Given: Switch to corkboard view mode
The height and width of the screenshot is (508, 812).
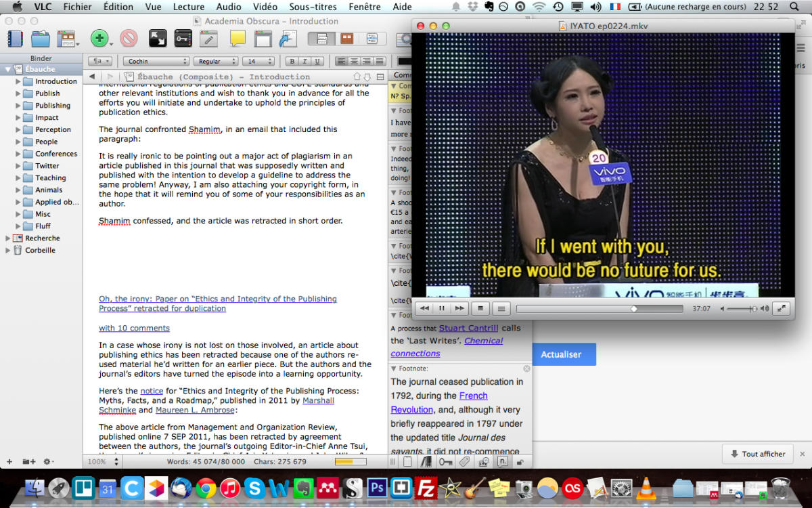Looking at the screenshot, I should [x=346, y=39].
